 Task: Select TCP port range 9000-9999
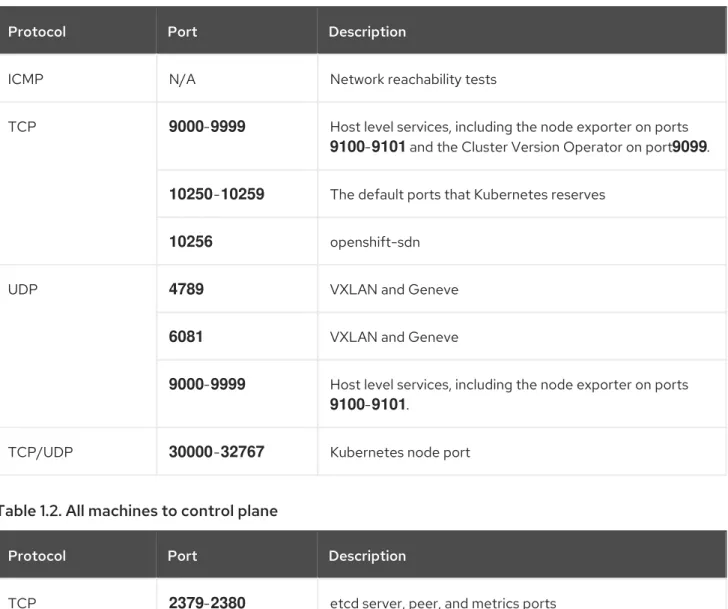(x=207, y=126)
